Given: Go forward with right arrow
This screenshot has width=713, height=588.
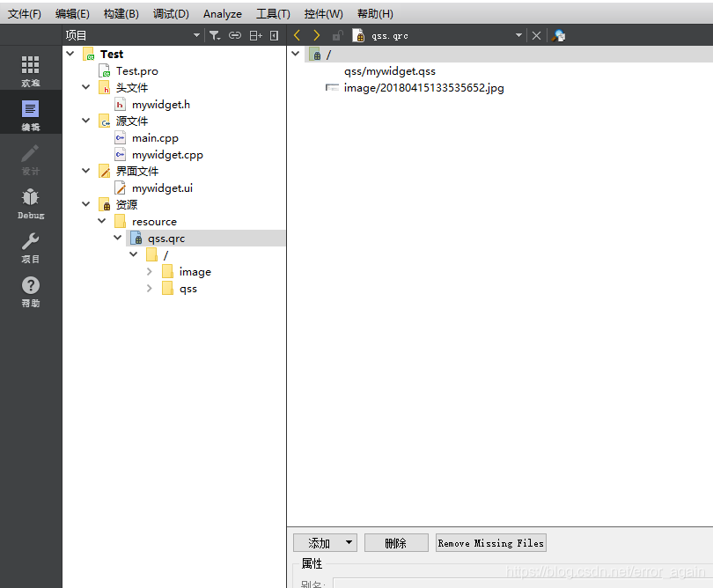Looking at the screenshot, I should pos(317,35).
